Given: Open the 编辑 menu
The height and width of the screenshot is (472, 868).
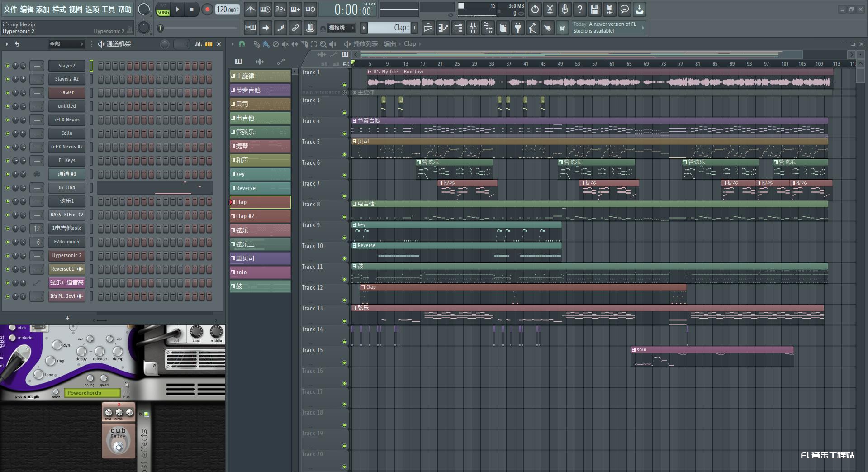Looking at the screenshot, I should pos(27,9).
